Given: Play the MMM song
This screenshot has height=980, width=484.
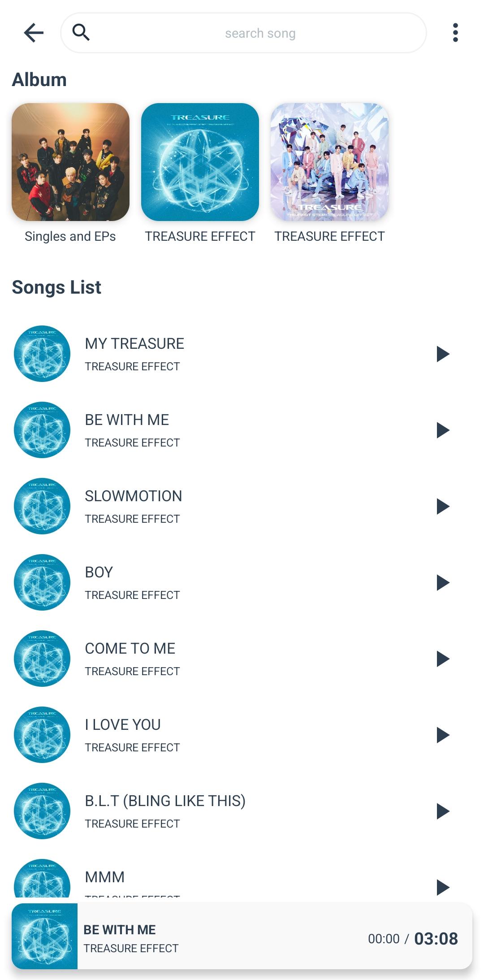Looking at the screenshot, I should 443,887.
